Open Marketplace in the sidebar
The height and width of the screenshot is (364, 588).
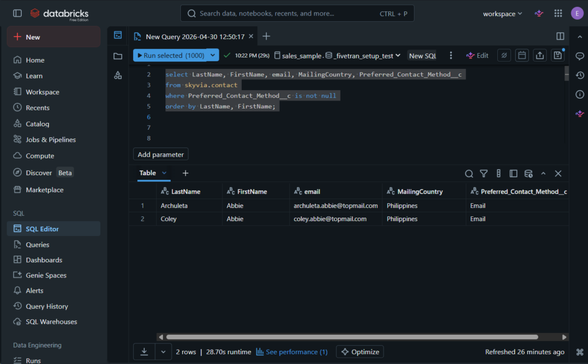point(53,189)
